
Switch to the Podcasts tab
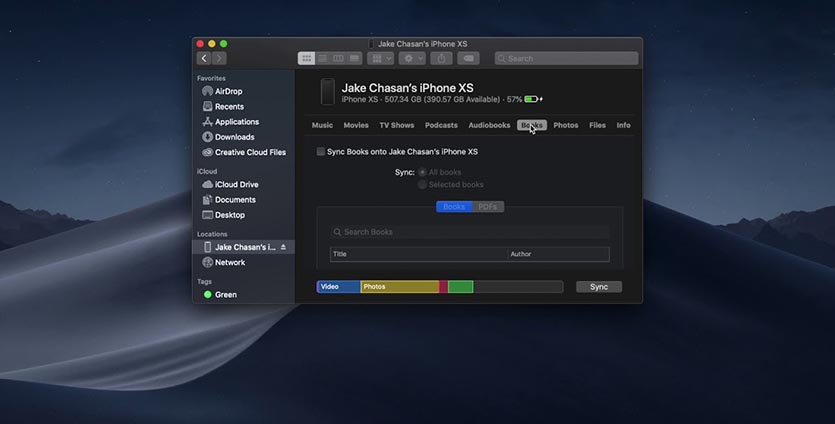pos(441,125)
